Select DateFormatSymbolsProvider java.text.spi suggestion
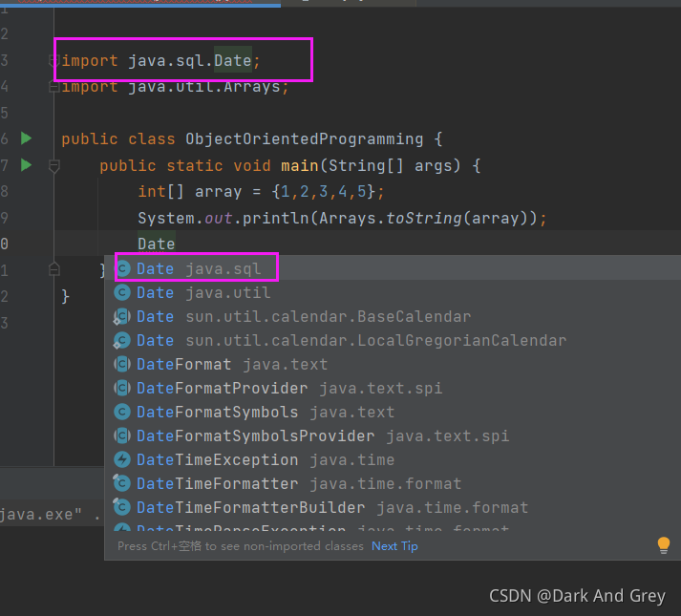The height and width of the screenshot is (616, 681). tap(393, 435)
